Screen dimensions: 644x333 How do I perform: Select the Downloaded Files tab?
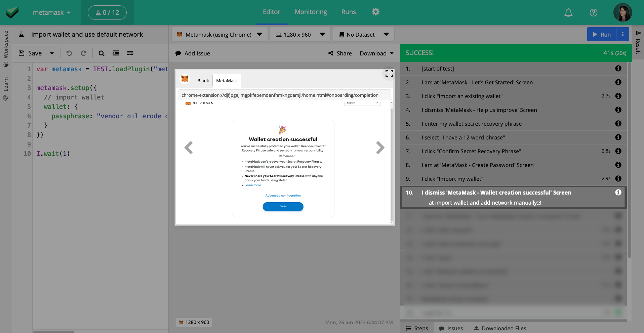500,328
